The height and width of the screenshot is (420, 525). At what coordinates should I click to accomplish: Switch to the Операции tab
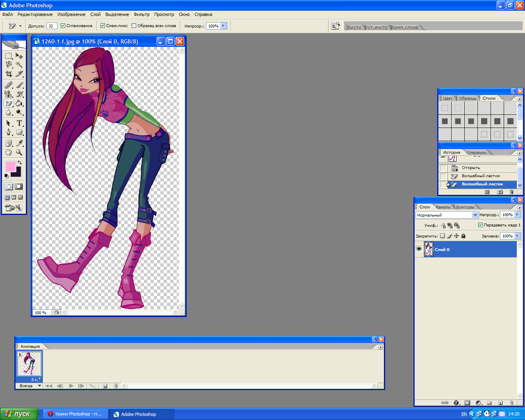(476, 153)
